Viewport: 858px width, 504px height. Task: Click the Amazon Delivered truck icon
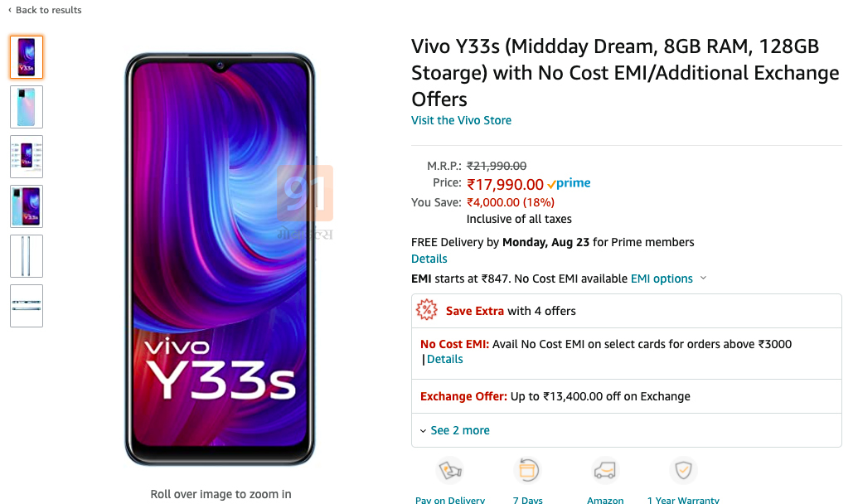(x=605, y=470)
